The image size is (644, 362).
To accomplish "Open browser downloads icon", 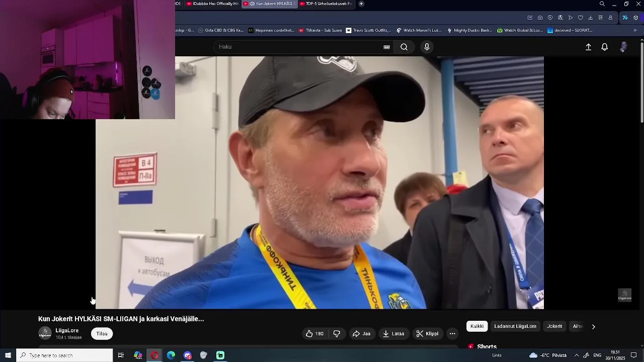I will coord(590,18).
